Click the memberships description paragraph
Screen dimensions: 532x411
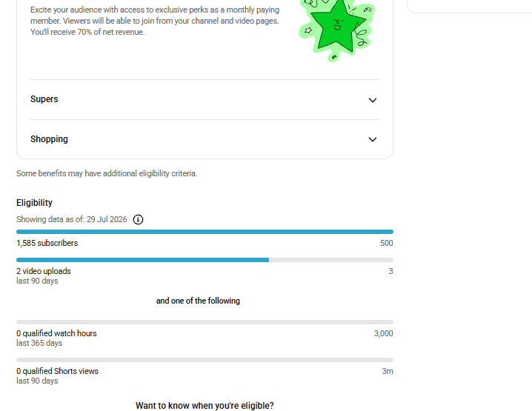155,21
